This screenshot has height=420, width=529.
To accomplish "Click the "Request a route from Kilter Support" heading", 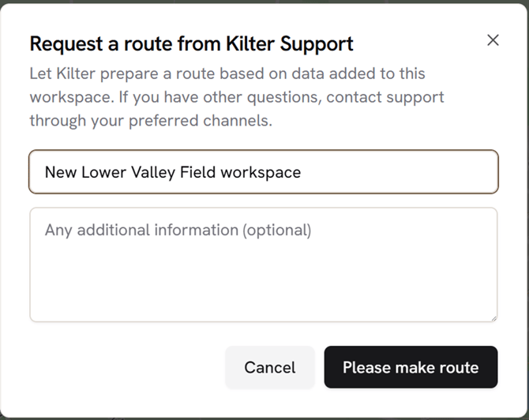I will click(x=191, y=43).
